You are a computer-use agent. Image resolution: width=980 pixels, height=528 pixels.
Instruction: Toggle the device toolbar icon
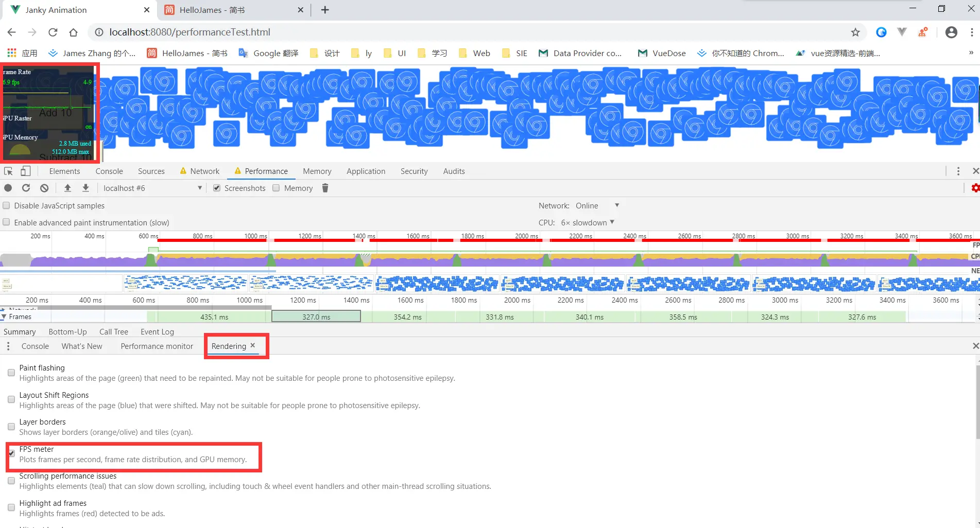[x=25, y=171]
